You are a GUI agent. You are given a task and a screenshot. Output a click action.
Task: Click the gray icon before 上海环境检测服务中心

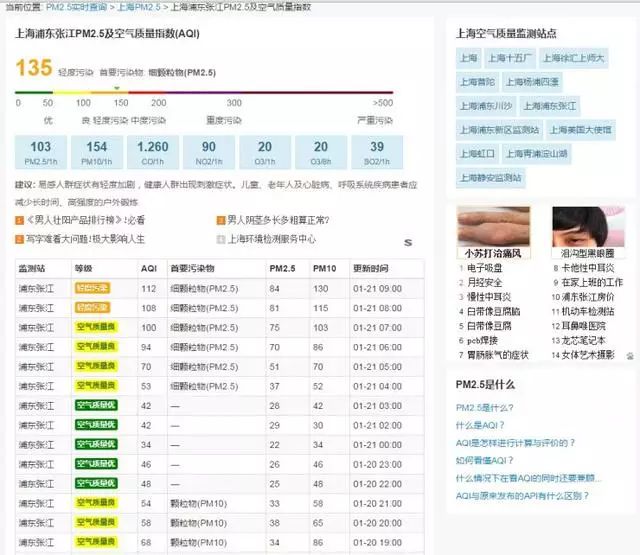(221, 239)
